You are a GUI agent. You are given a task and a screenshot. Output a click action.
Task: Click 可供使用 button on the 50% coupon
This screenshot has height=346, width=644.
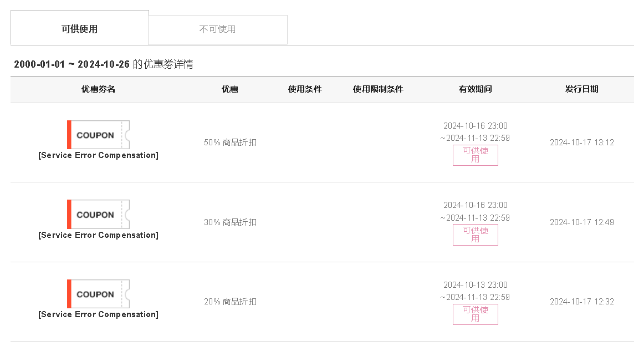click(475, 155)
